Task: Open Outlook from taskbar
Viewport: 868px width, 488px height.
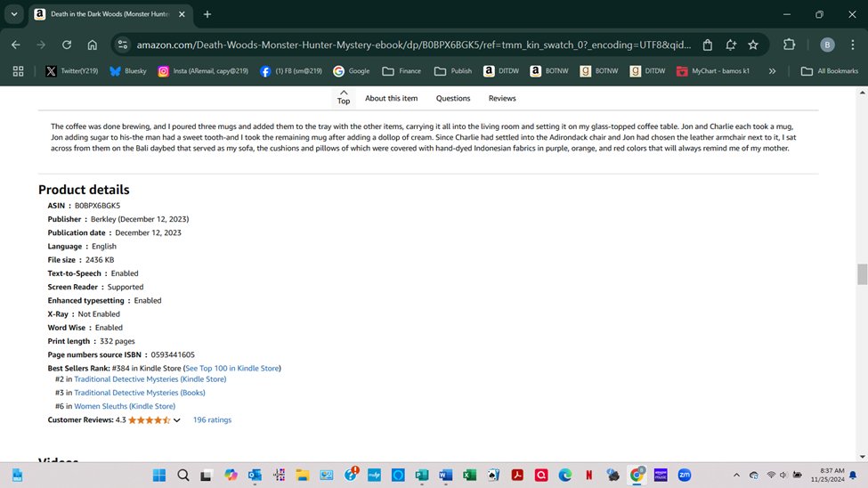Action: (255, 476)
